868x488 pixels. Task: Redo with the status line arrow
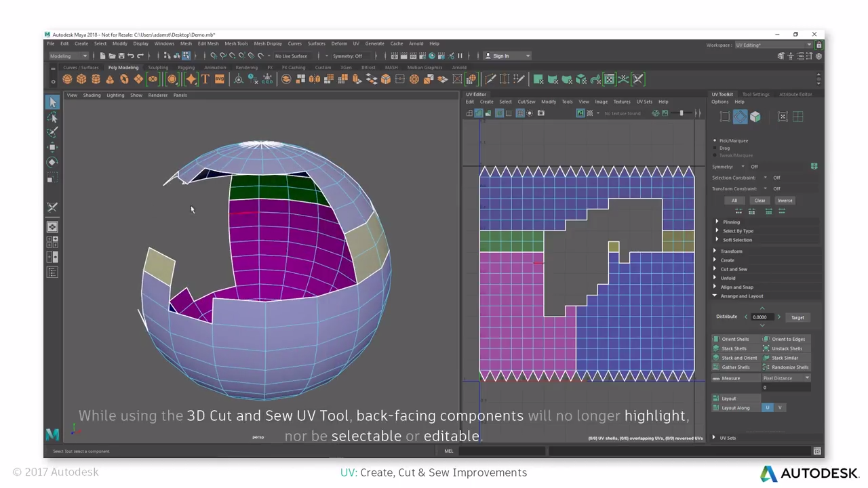(x=140, y=56)
